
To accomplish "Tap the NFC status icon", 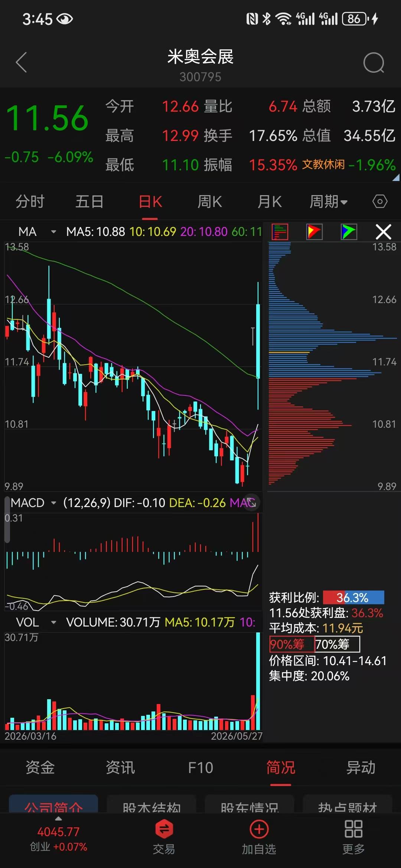I will (x=252, y=19).
